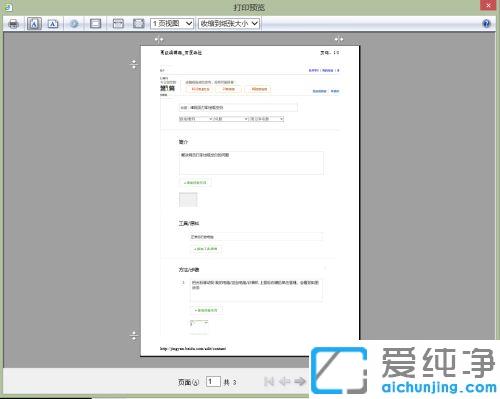The image size is (500, 399).
Task: Expand the 收缩到纸张大小 scaling dropdown
Action: (229, 24)
